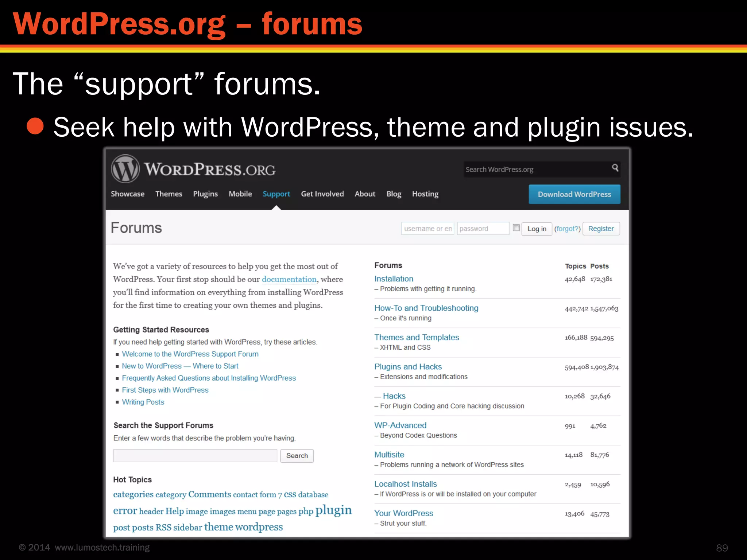Click the Log in button
The height and width of the screenshot is (560, 747).
(x=537, y=229)
